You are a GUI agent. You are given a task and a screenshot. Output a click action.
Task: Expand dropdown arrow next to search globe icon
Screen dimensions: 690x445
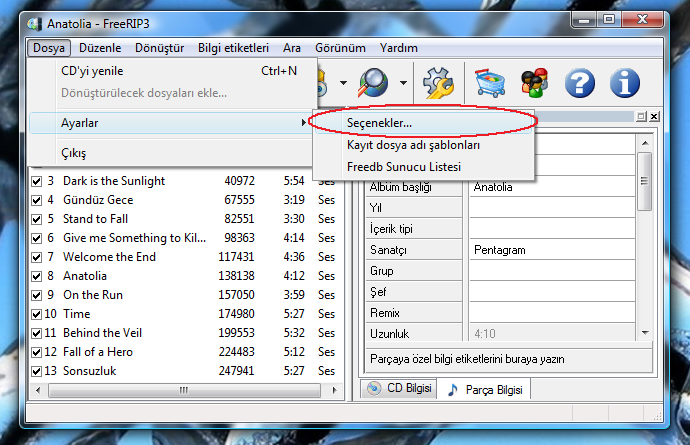coord(403,83)
